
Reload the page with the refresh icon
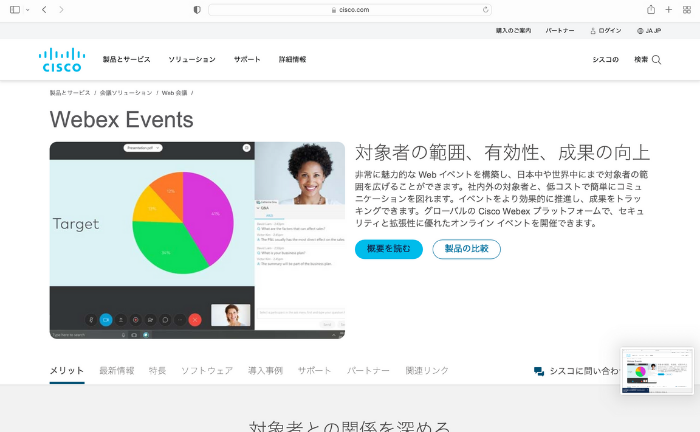[485, 10]
